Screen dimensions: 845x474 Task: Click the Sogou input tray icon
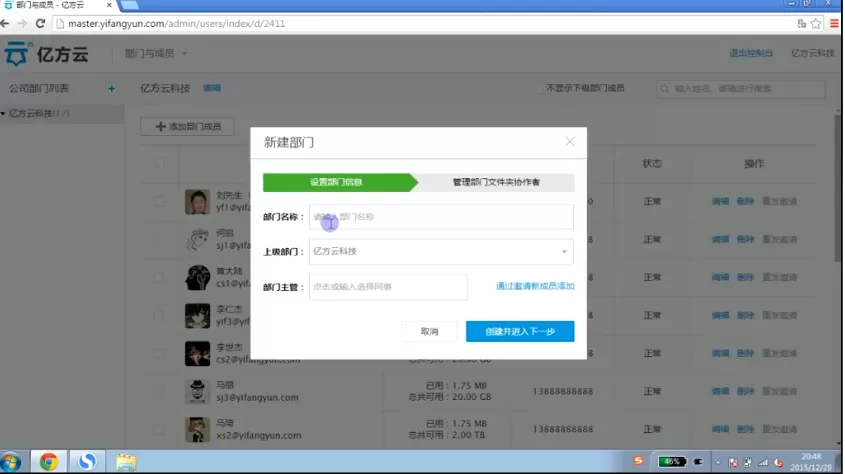[x=638, y=461]
